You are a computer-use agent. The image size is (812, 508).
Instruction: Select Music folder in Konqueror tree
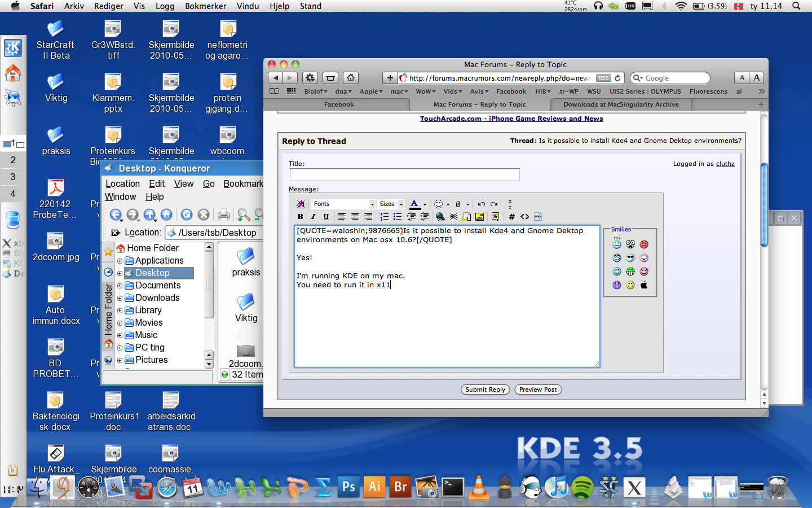pyautogui.click(x=141, y=335)
